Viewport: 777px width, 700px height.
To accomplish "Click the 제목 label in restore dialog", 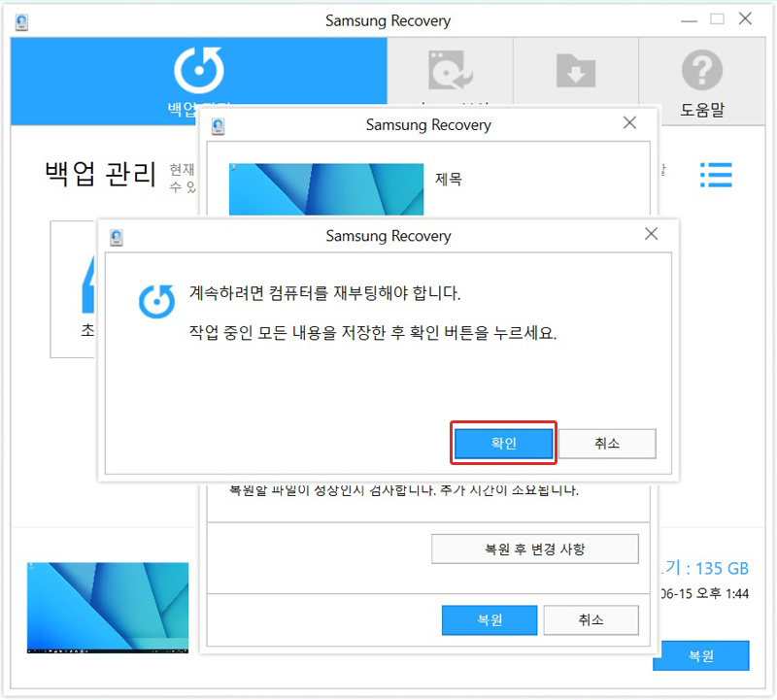I will tap(449, 179).
